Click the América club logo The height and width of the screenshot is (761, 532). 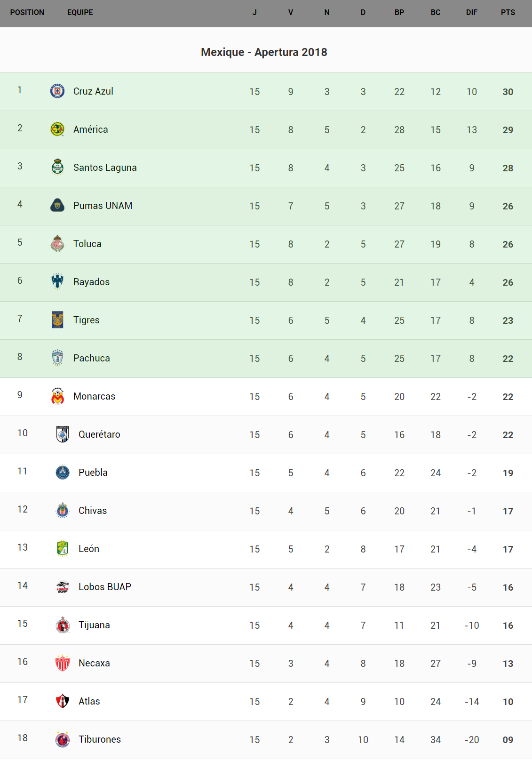(x=57, y=129)
